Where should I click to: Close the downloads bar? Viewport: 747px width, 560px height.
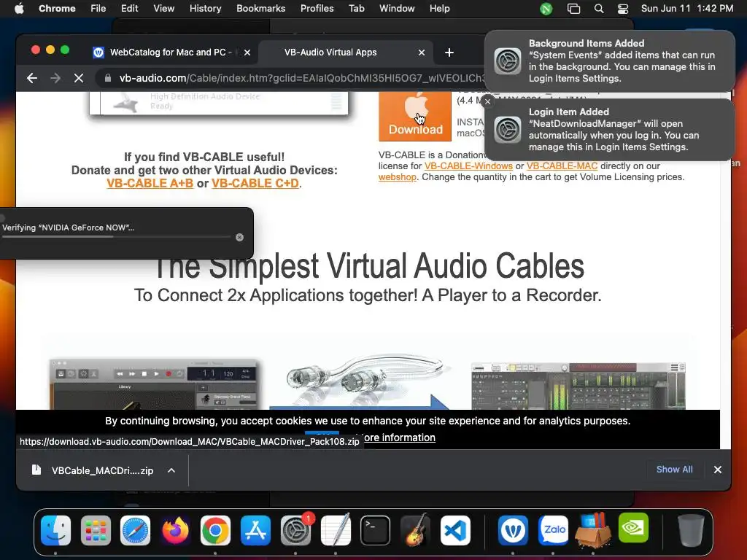(x=718, y=470)
